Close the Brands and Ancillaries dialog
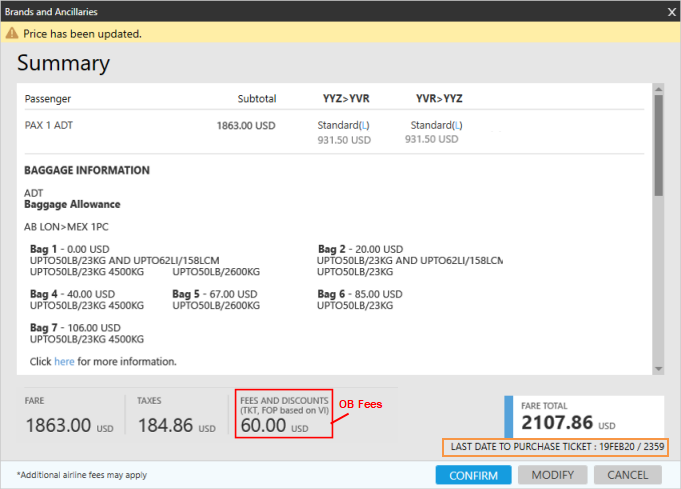This screenshot has width=681, height=489. coord(671,12)
